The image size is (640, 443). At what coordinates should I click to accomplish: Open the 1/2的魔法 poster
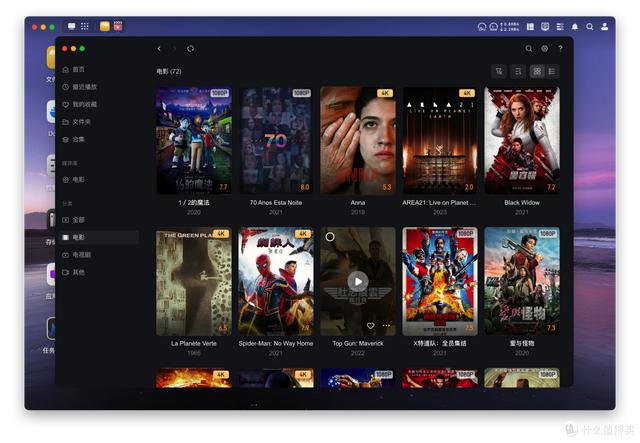tap(194, 140)
